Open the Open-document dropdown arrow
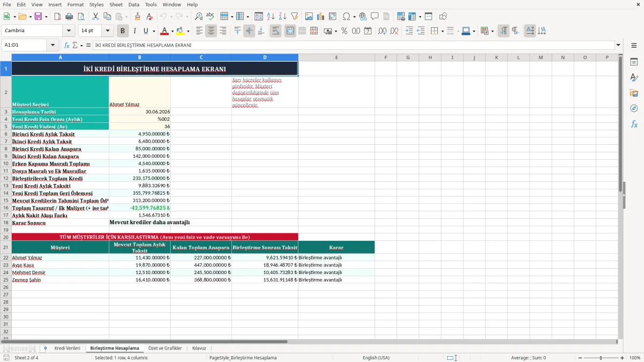This screenshot has width=644, height=362. (30, 17)
